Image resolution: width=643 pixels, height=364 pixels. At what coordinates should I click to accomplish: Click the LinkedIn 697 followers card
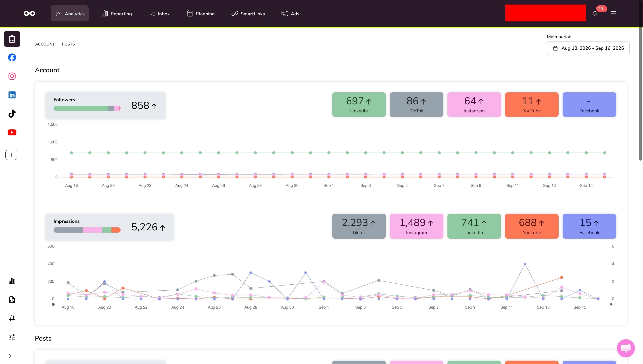click(x=359, y=105)
